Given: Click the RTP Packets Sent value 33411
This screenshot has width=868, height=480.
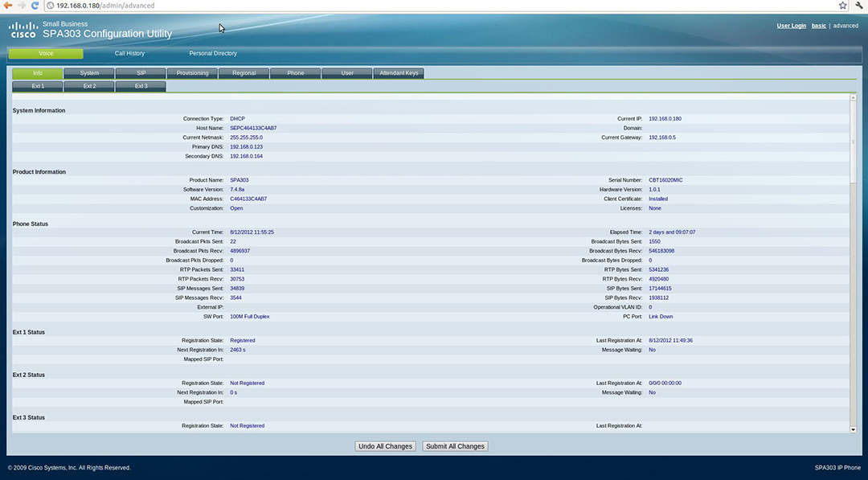Looking at the screenshot, I should pyautogui.click(x=237, y=270).
